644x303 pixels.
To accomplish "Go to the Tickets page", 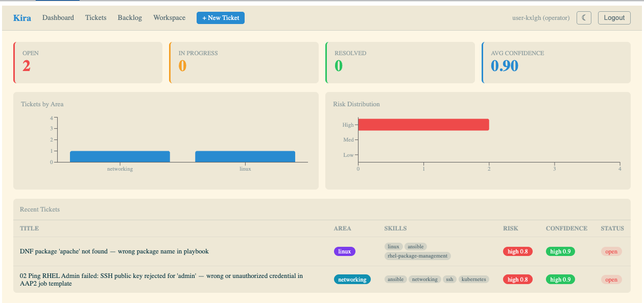I will 96,18.
